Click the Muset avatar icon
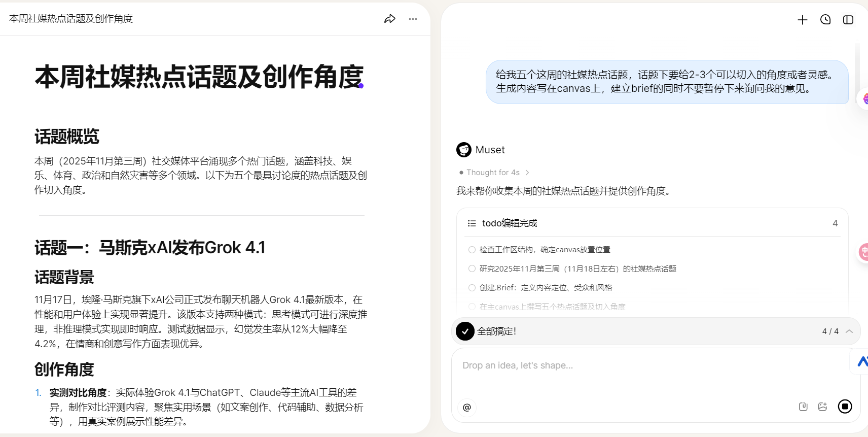 pos(463,150)
